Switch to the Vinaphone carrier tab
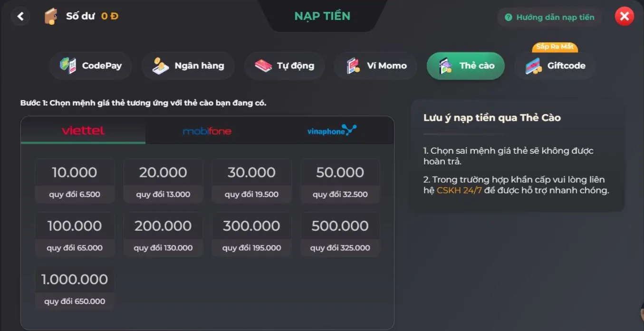The width and height of the screenshot is (644, 331). [x=332, y=131]
